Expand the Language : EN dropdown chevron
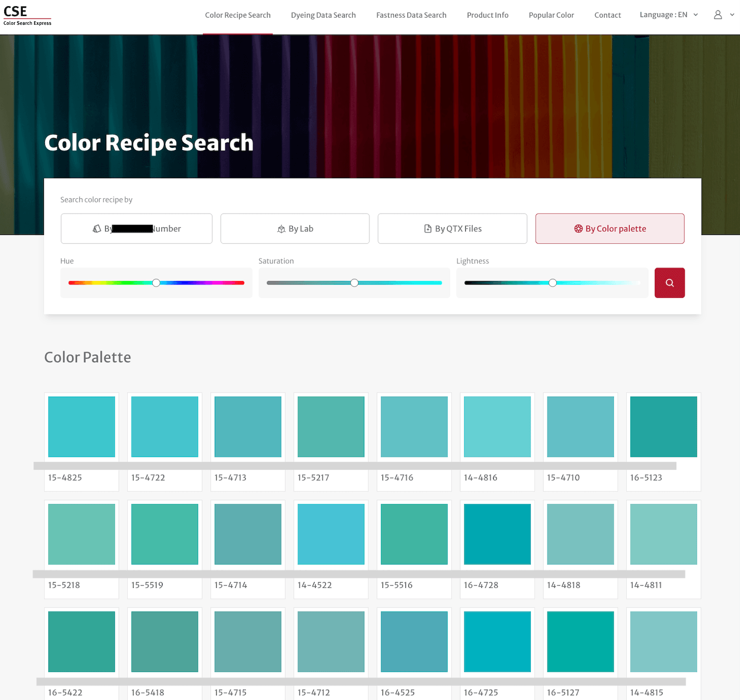The height and width of the screenshot is (700, 740). pos(695,15)
